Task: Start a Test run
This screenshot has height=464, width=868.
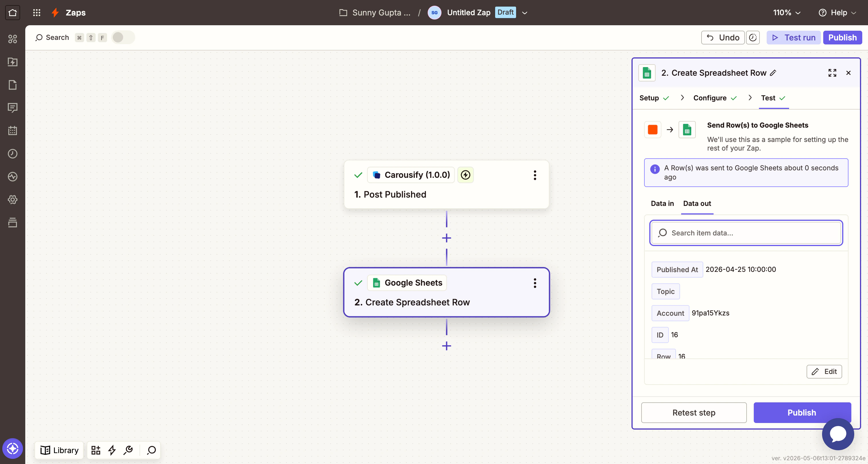Action: click(x=794, y=37)
